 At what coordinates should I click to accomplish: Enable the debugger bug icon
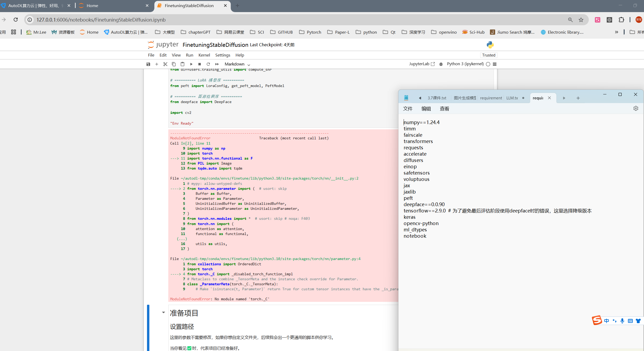coord(441,64)
